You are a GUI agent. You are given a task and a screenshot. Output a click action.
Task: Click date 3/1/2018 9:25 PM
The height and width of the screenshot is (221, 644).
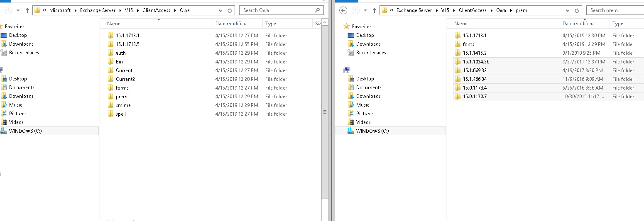pos(581,53)
